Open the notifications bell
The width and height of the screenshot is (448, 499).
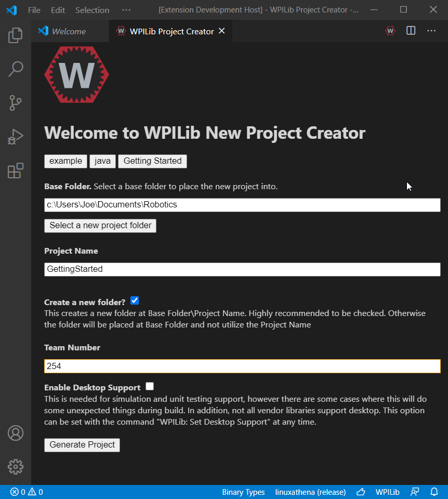pos(434,492)
